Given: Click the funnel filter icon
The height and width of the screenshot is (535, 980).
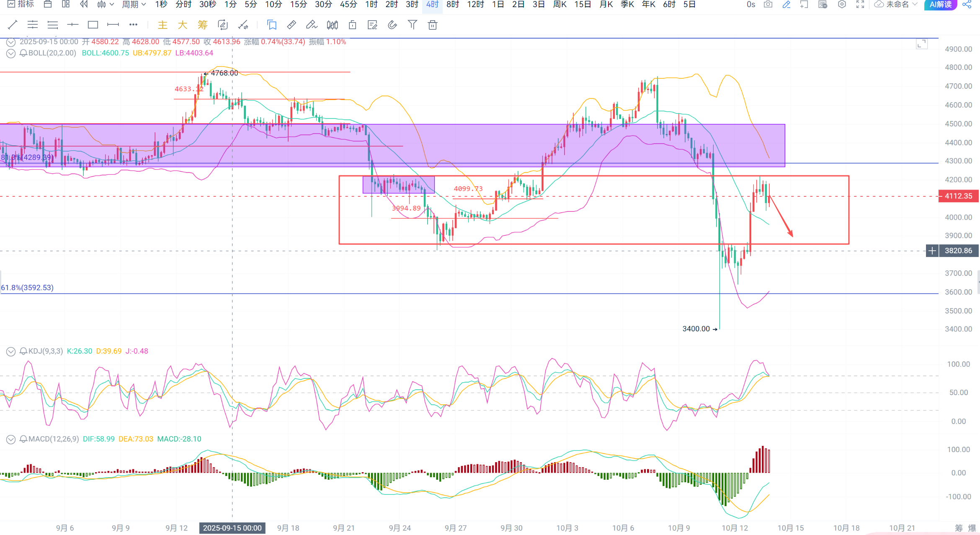Looking at the screenshot, I should (x=413, y=25).
